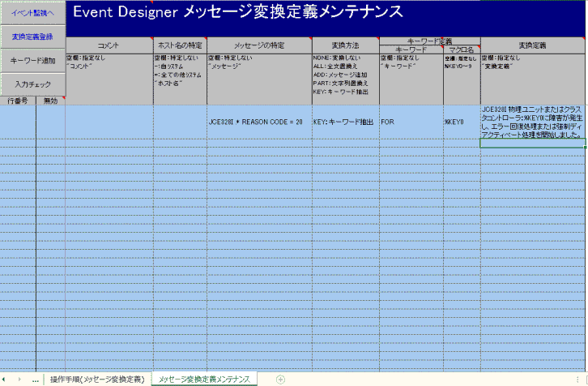This screenshot has width=588, height=386.
Task: Select the メッセージ変換定義メンテナンス sheet tab
Action: coord(204,380)
